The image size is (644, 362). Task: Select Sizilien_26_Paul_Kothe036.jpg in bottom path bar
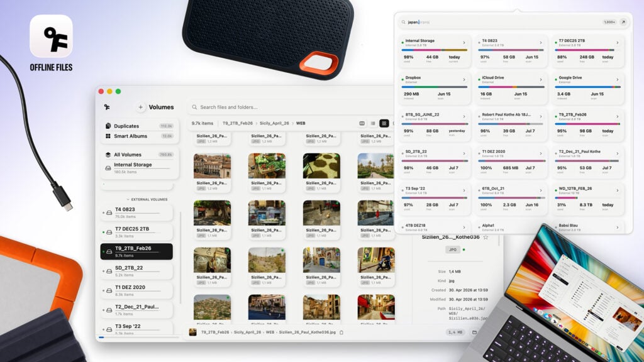click(x=307, y=332)
